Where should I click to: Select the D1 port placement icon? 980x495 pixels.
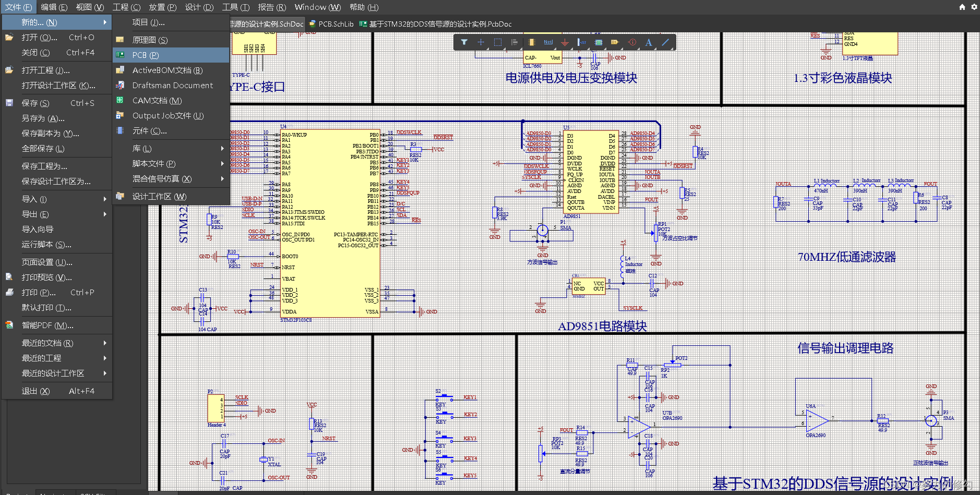click(615, 42)
